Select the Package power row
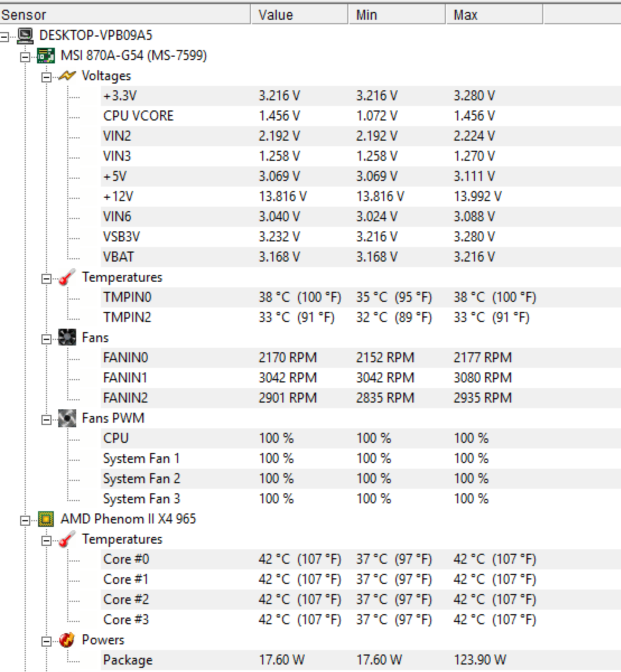This screenshot has height=672, width=621. (361, 660)
